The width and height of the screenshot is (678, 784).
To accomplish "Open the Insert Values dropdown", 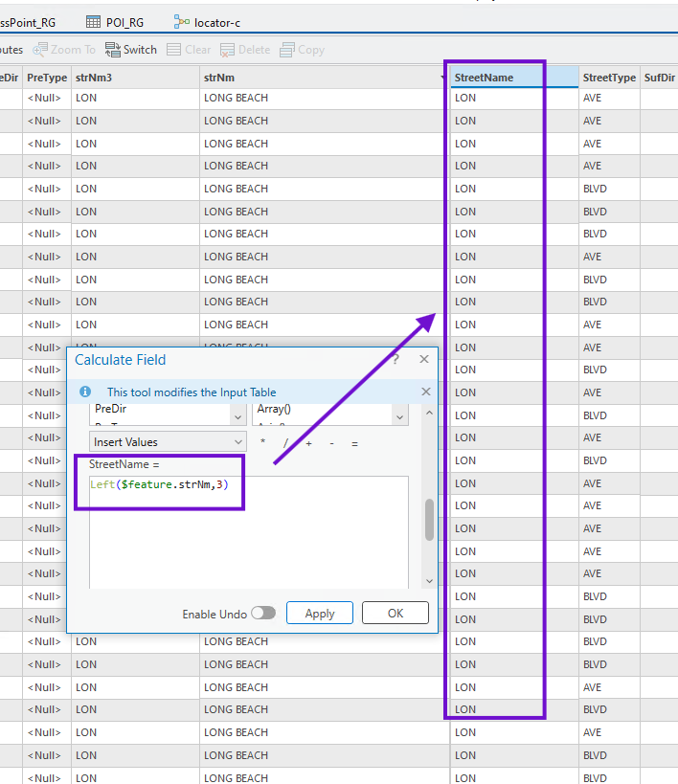I will pos(169,442).
